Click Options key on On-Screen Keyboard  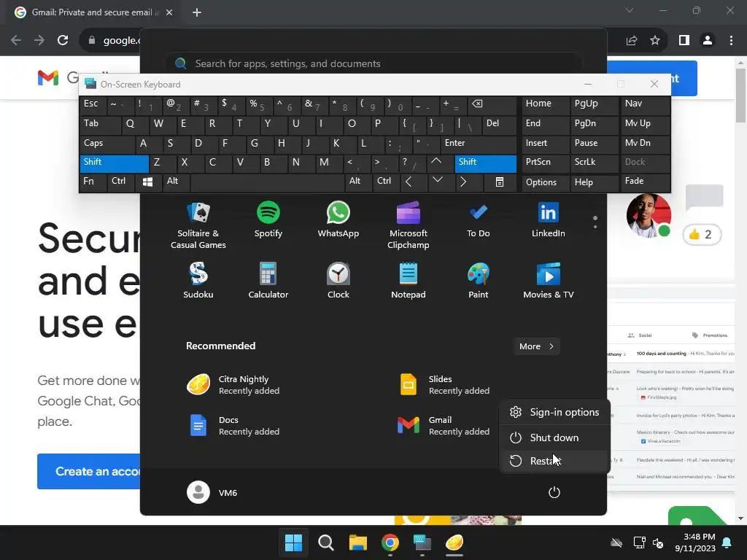point(546,183)
